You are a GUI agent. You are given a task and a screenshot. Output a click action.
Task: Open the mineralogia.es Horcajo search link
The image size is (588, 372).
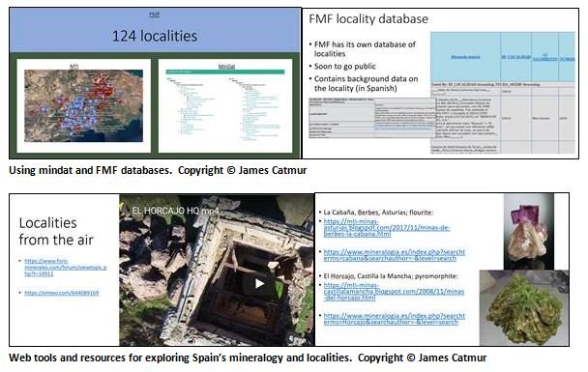point(395,319)
